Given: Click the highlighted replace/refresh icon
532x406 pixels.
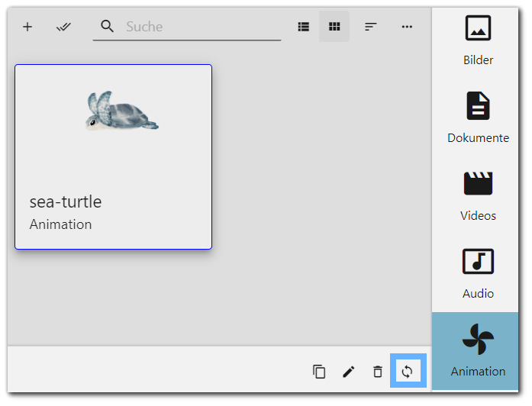Looking at the screenshot, I should (408, 371).
